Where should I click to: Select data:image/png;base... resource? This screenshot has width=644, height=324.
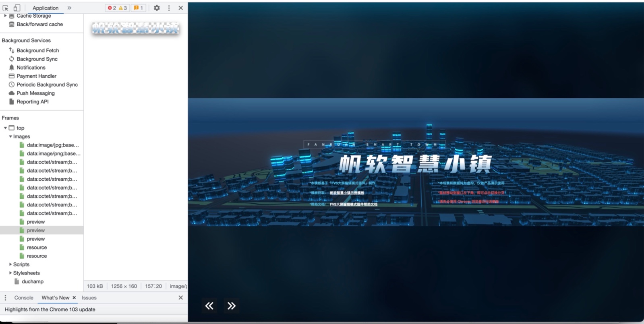[54, 153]
